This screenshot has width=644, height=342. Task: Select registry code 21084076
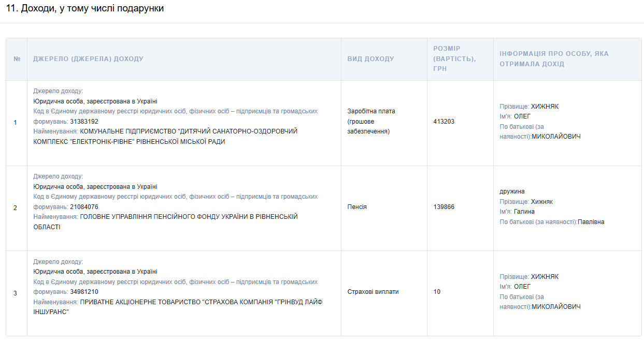coord(84,207)
